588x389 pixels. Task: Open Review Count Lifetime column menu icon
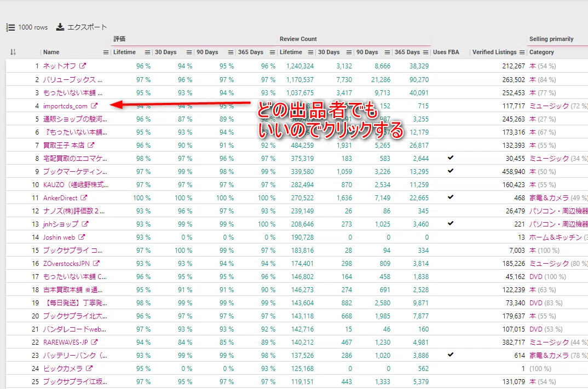pos(311,52)
